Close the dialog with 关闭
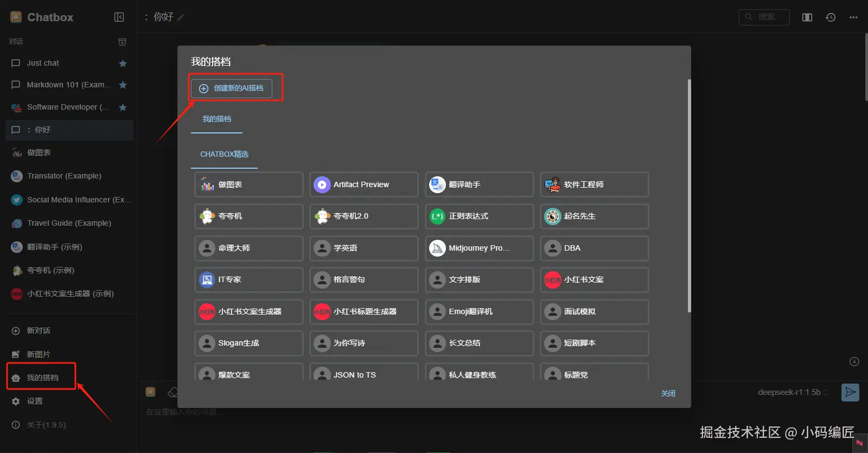The height and width of the screenshot is (453, 868). pos(668,393)
